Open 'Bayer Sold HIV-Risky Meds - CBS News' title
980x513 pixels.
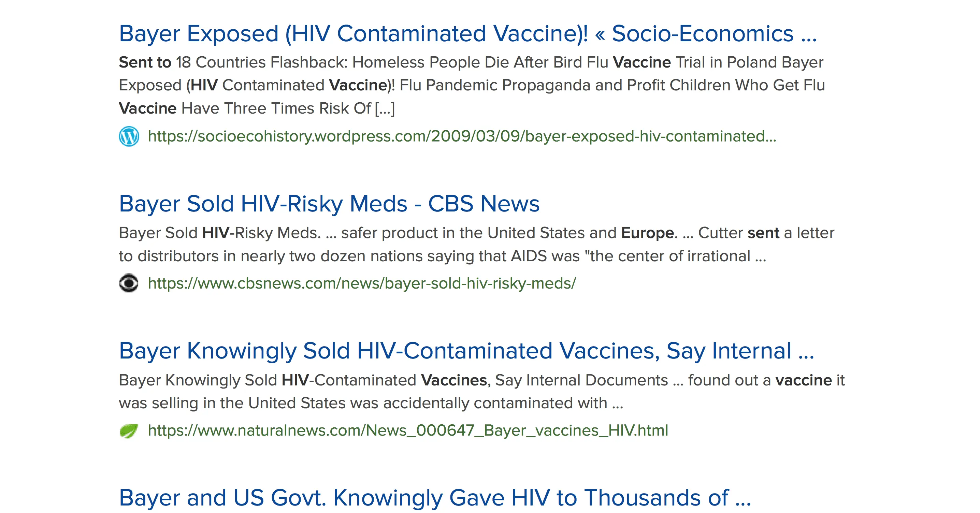329,203
